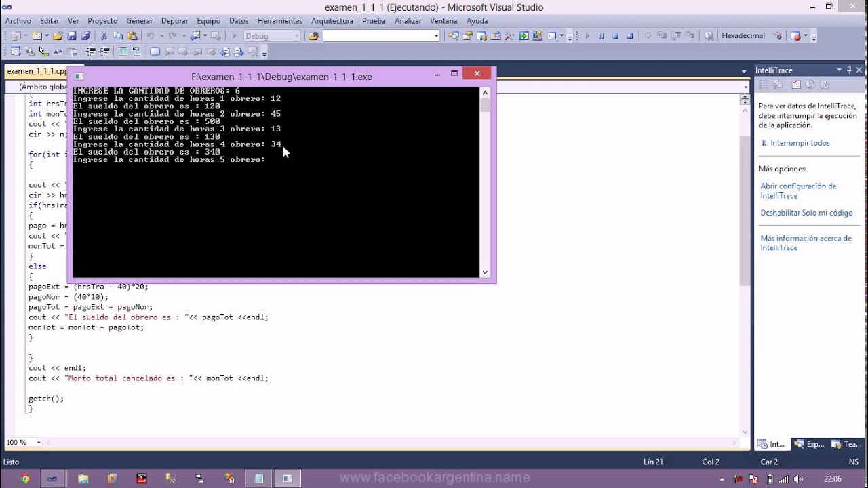Switch to the IntelliTrace bottom tab
868x488 pixels.
click(772, 445)
